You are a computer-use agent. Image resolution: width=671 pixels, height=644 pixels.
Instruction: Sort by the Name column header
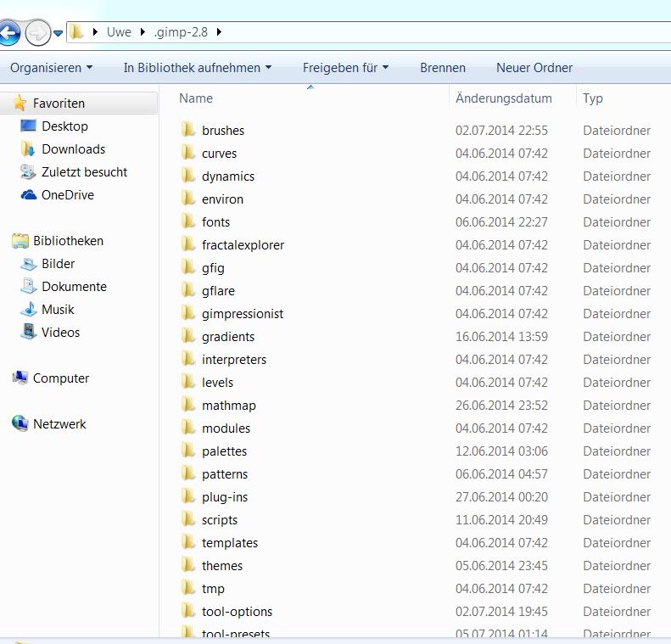(x=196, y=98)
